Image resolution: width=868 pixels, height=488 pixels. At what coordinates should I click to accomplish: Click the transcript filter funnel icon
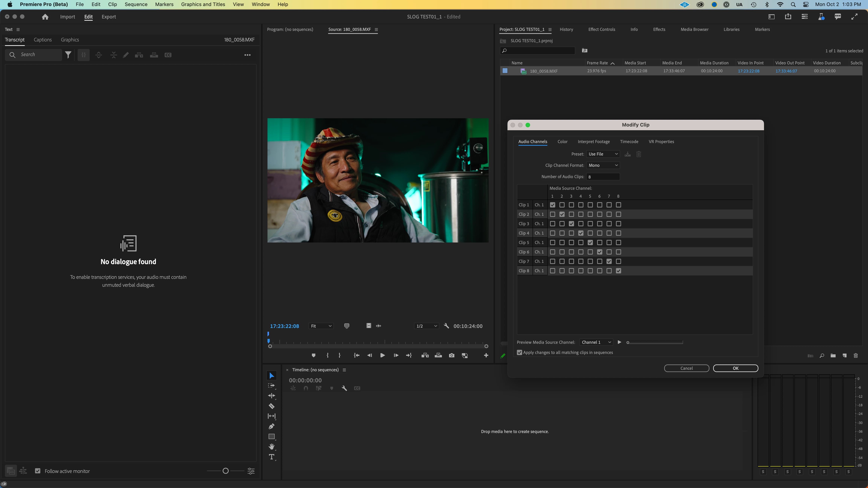point(68,55)
